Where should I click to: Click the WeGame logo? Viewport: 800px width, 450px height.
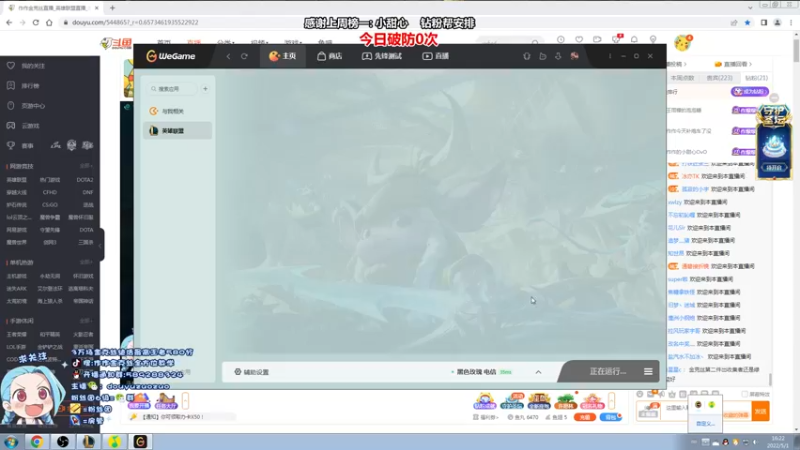click(x=170, y=56)
